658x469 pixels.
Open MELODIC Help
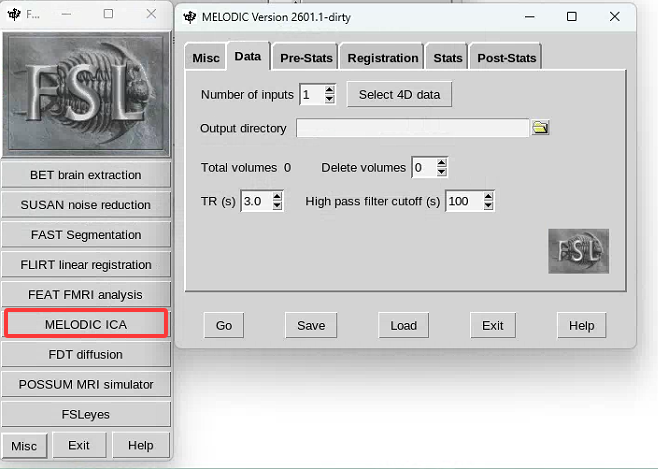click(581, 325)
